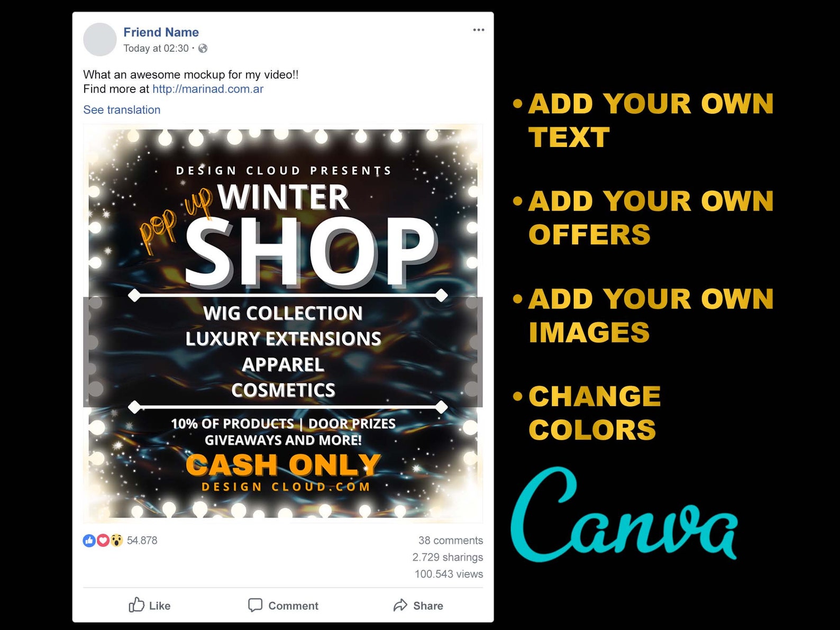Click the 54.878 reactions count
The width and height of the screenshot is (840, 630).
pyautogui.click(x=142, y=540)
